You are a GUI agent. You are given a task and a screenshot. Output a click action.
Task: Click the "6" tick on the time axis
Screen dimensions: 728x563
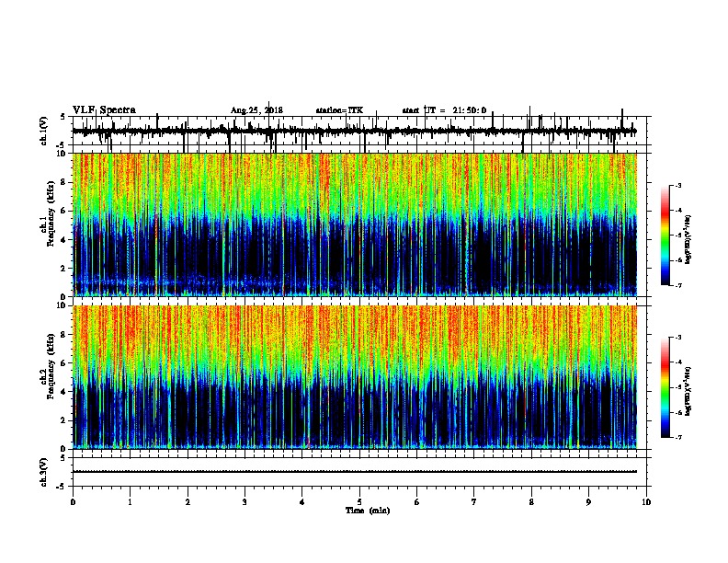(x=417, y=502)
